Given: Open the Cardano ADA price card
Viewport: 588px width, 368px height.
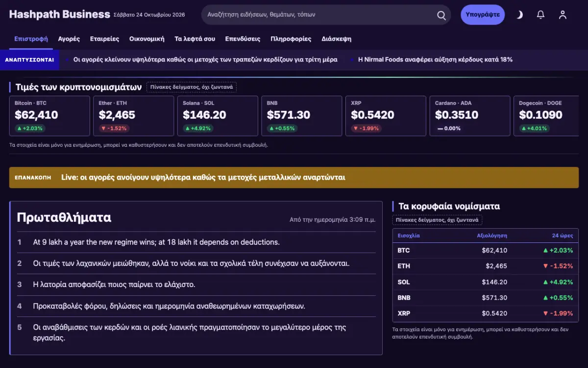Looking at the screenshot, I should coord(470,116).
